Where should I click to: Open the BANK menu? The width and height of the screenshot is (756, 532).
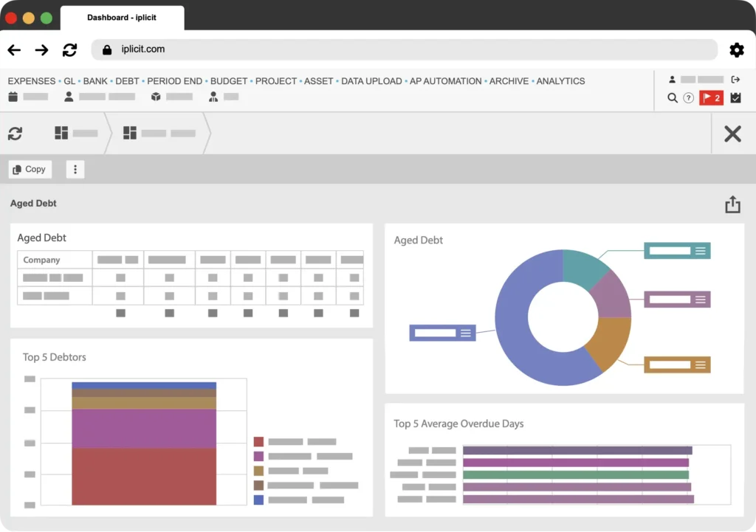pyautogui.click(x=95, y=81)
